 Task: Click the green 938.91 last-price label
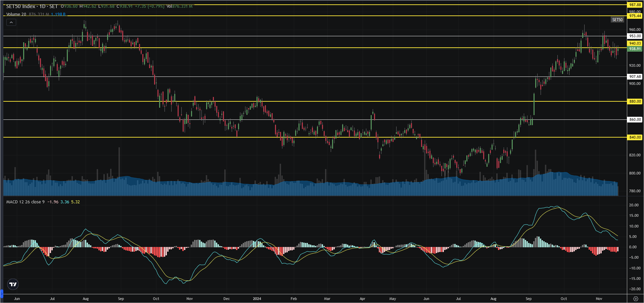[x=635, y=49]
